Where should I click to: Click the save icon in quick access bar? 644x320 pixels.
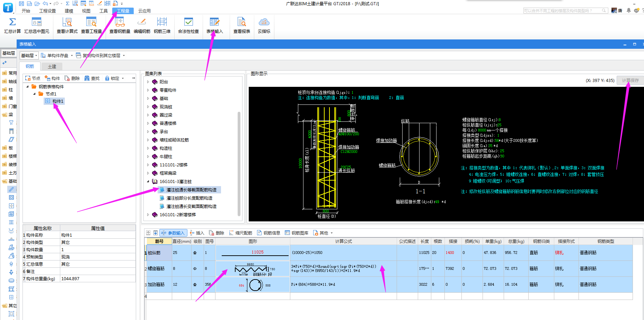coord(21,3)
